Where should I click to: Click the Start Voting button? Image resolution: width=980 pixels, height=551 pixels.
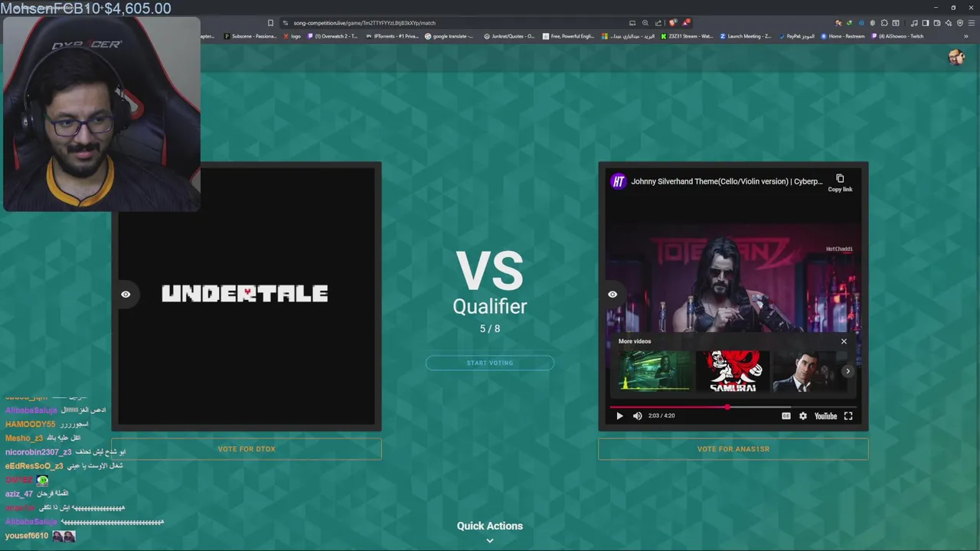click(x=490, y=363)
